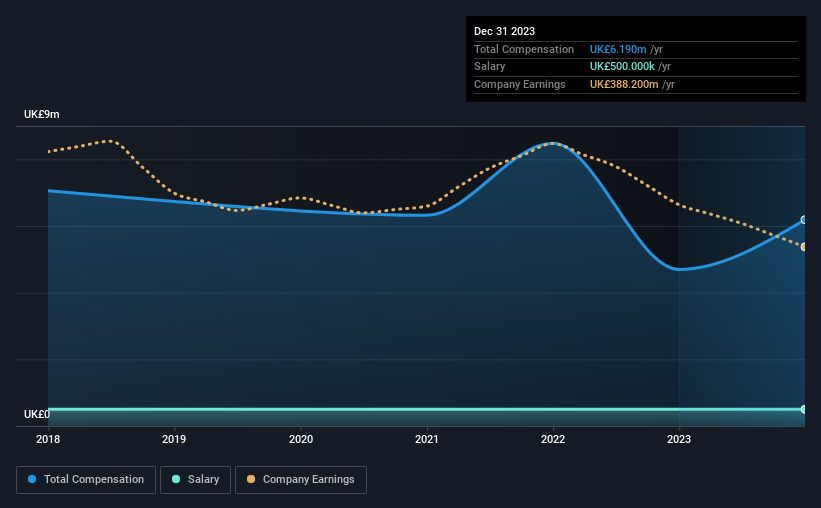The width and height of the screenshot is (821, 508).
Task: Toggle the Company Earnings legend button
Action: 301,480
